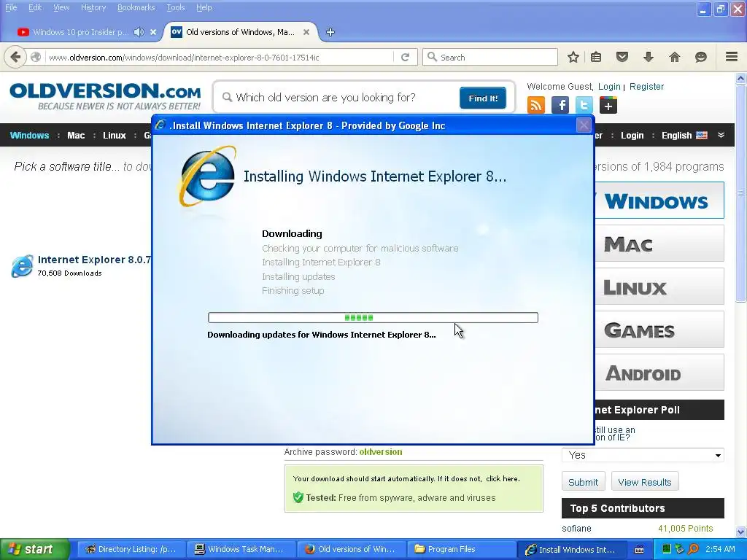Click the US flag language icon
747x560 pixels.
(702, 135)
